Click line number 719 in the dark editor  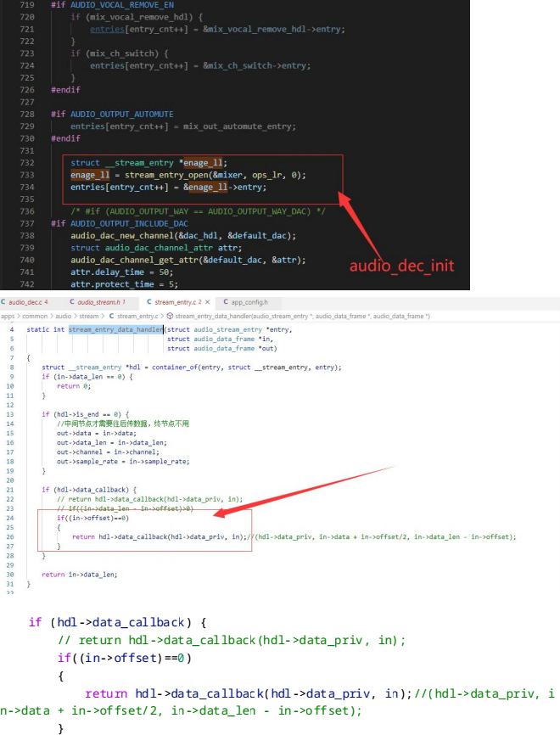pos(27,5)
